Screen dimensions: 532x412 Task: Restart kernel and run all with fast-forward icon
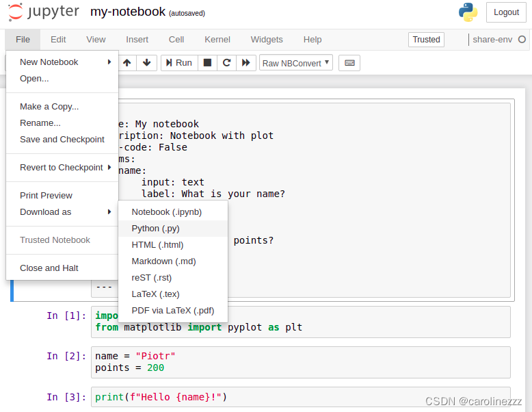[x=246, y=63]
